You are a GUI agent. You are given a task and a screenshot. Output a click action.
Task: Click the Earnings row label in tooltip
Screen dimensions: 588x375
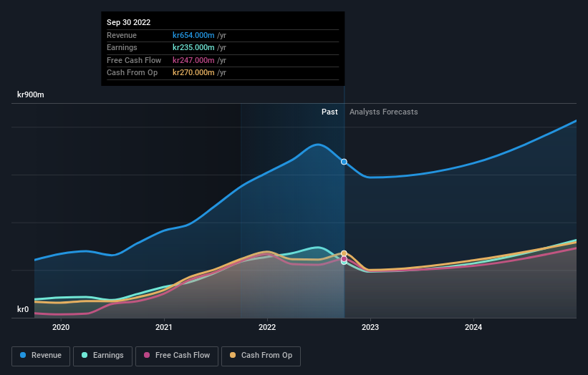click(x=122, y=47)
